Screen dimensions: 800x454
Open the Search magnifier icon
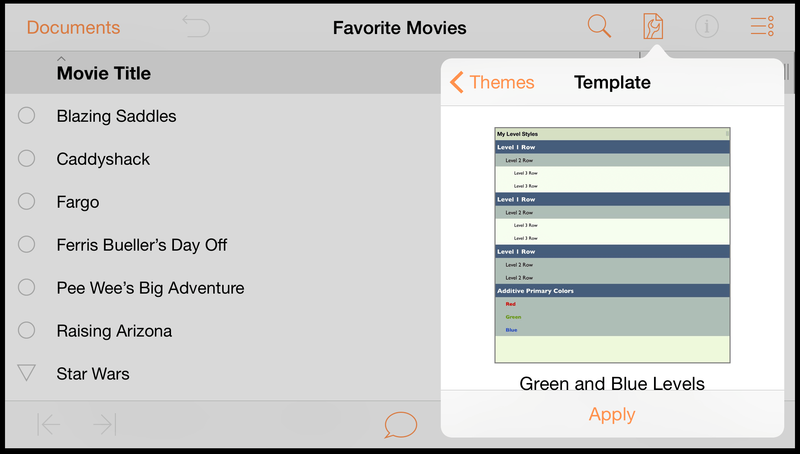[599, 26]
